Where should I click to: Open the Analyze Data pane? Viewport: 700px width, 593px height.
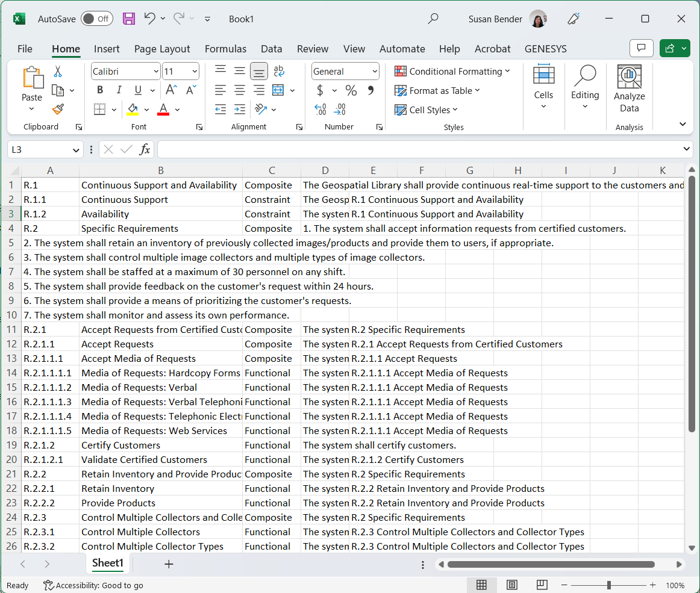click(629, 90)
